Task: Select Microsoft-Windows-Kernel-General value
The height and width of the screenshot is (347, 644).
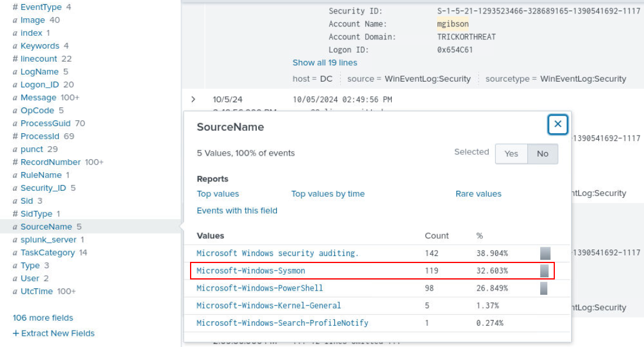Action: pos(269,305)
